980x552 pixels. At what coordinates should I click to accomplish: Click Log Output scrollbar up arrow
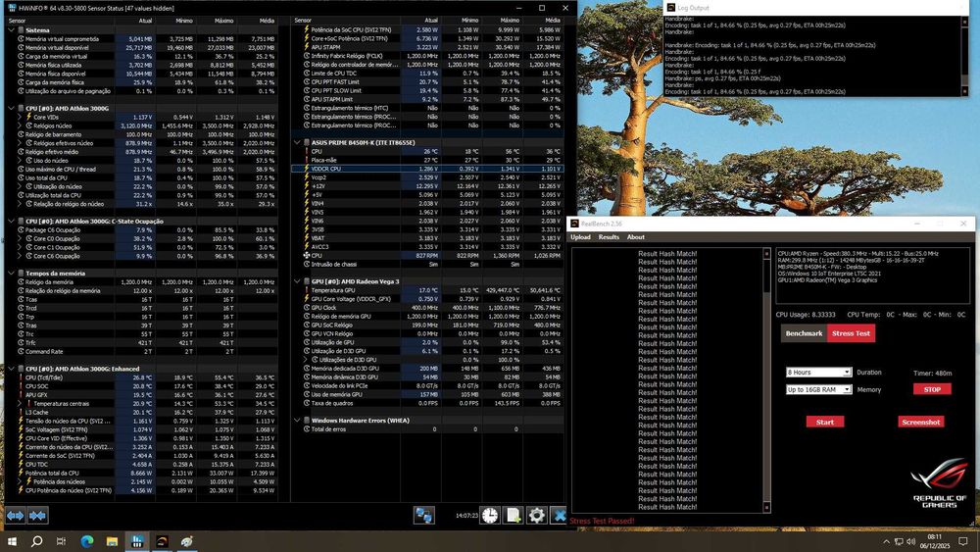pos(964,22)
